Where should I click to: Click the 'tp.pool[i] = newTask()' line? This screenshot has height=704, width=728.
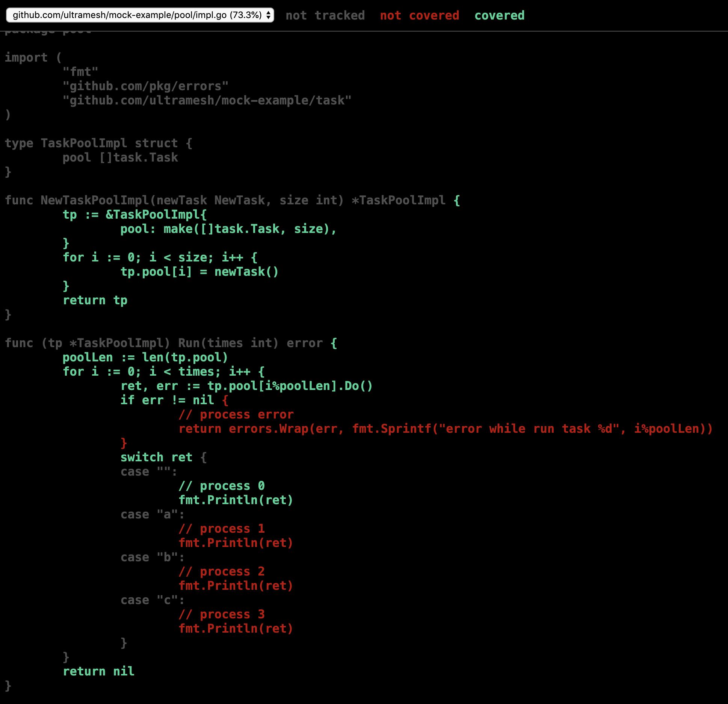(199, 272)
